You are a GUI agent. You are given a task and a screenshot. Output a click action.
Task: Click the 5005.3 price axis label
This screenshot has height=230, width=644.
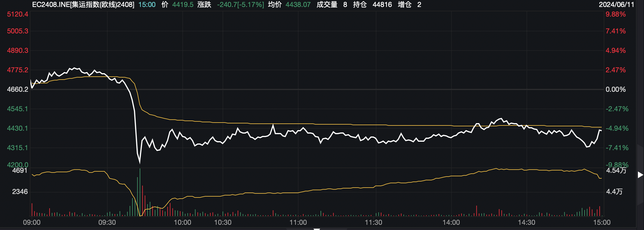pos(18,31)
